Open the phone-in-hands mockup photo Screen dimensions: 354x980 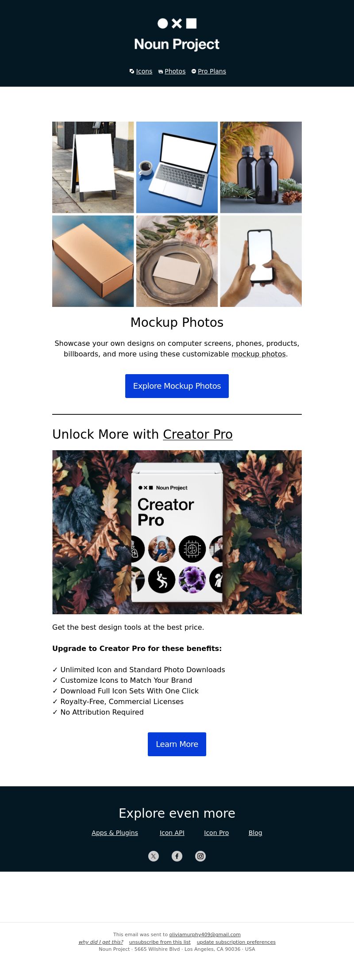point(261,261)
